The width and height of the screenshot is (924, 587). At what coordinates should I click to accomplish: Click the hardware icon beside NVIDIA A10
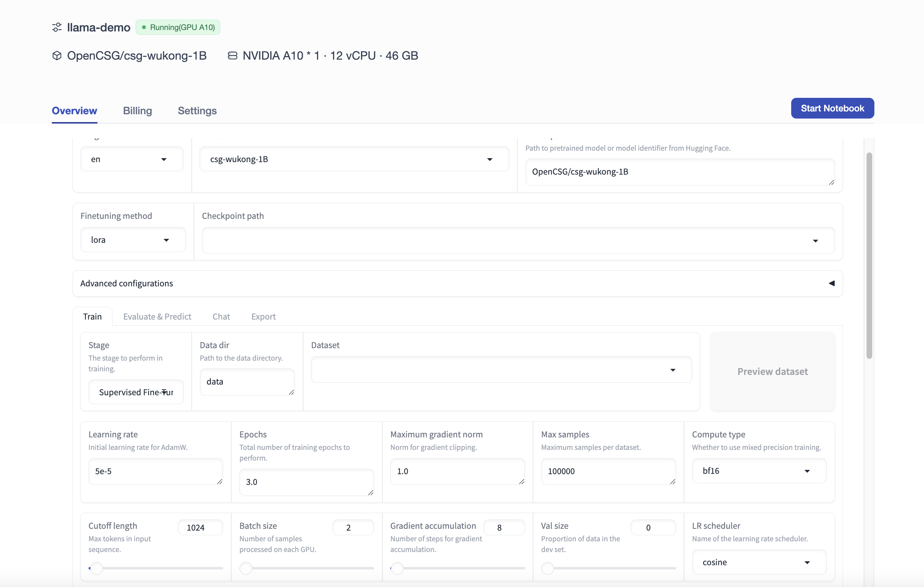pyautogui.click(x=232, y=56)
